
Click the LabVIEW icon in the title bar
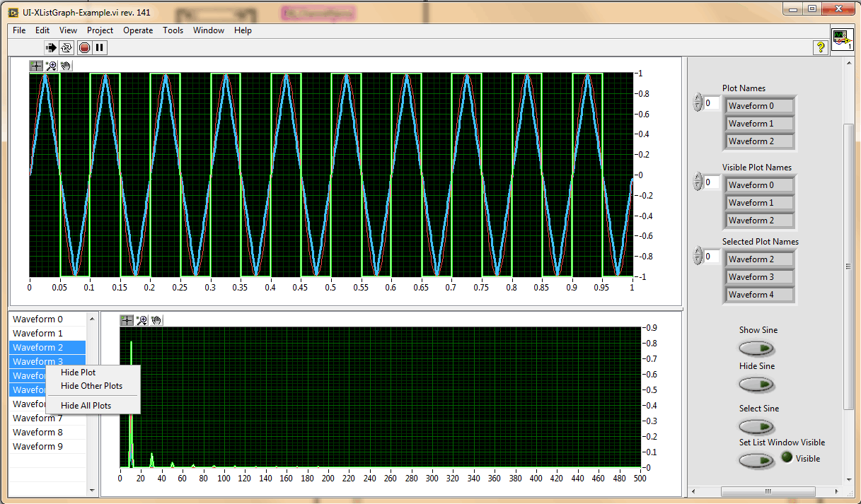pyautogui.click(x=13, y=12)
